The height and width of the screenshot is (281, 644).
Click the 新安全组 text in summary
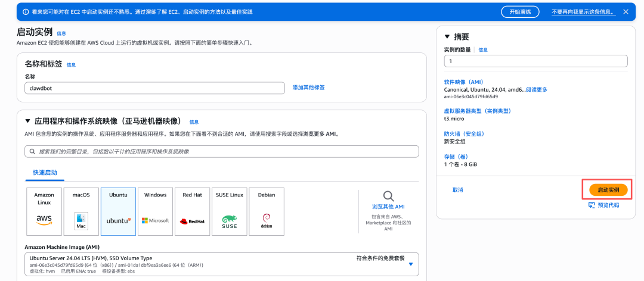tap(454, 142)
